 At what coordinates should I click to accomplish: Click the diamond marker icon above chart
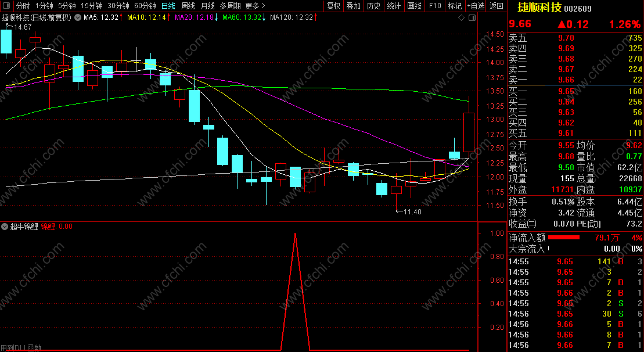[461, 17]
